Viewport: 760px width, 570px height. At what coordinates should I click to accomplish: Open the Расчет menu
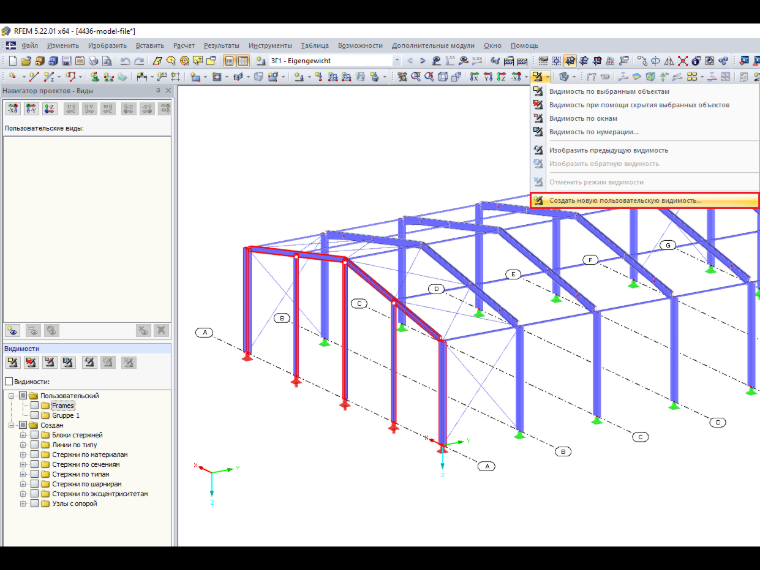(184, 46)
